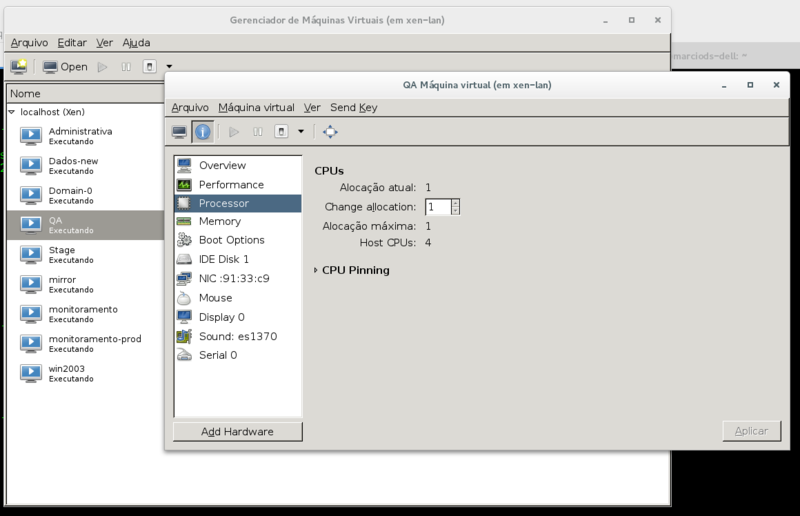The width and height of the screenshot is (800, 516).
Task: Maximize the Gerenciador de Máquinas Virtuais window
Action: pos(632,20)
